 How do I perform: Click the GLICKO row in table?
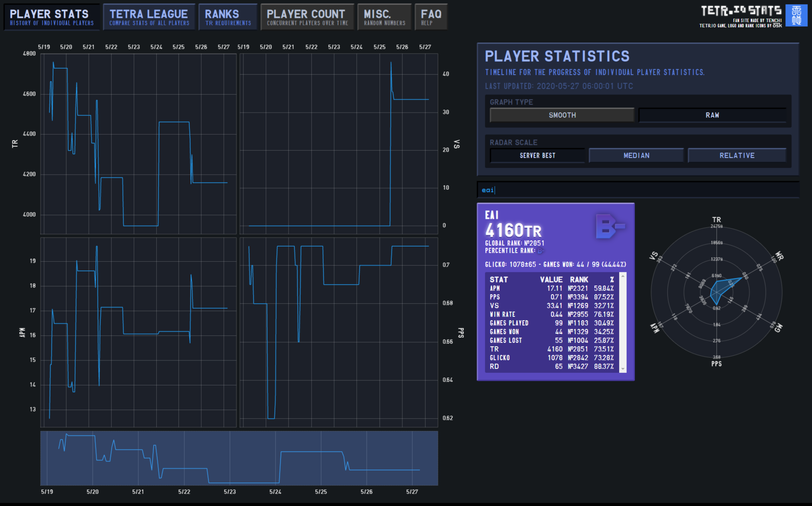pos(552,358)
